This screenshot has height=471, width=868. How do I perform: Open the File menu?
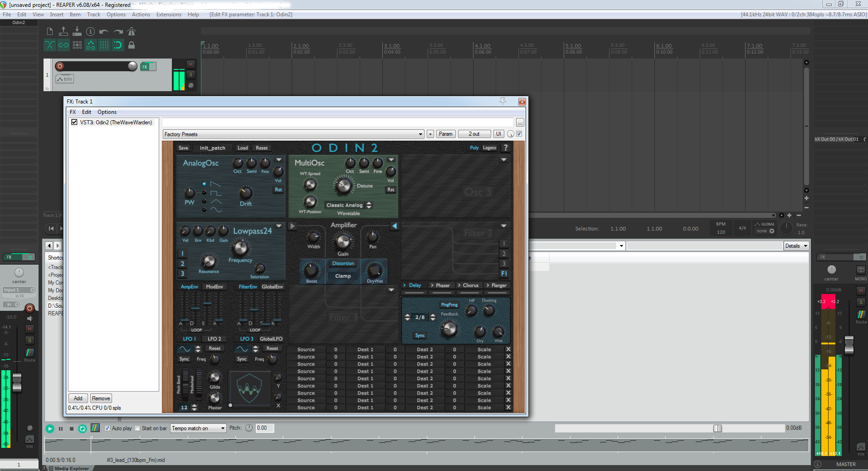tap(7, 15)
